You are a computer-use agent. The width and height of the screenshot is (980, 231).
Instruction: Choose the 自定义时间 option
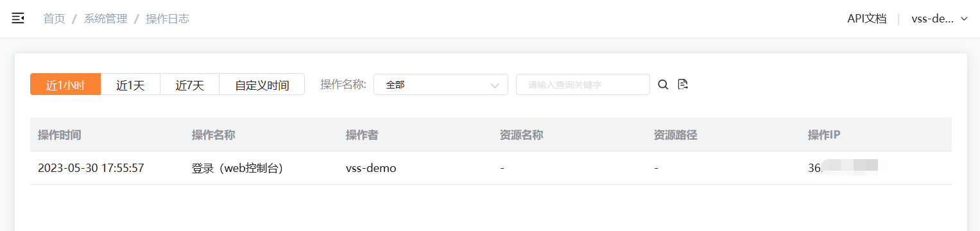[262, 85]
